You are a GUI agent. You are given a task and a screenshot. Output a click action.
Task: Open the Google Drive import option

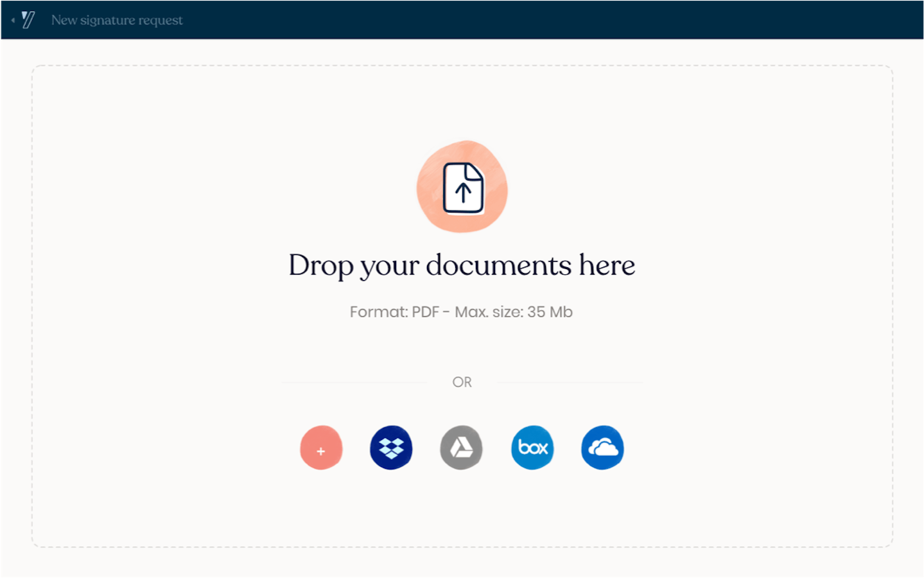pyautogui.click(x=461, y=448)
